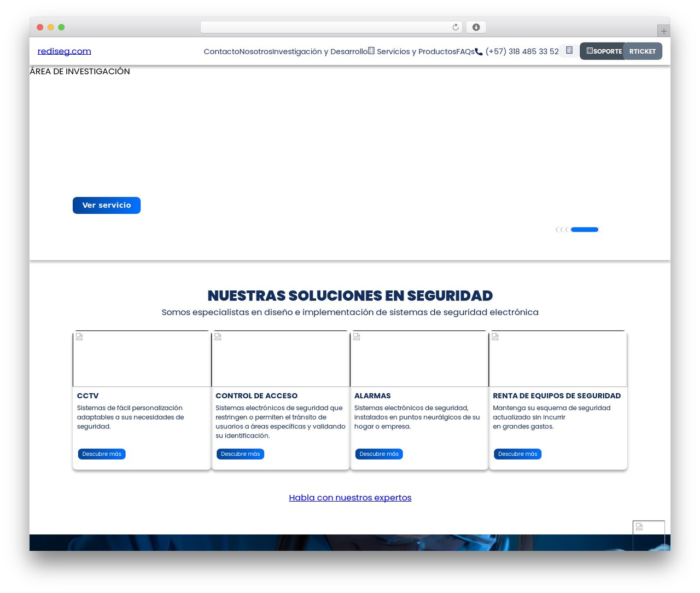Click the browser download icon
This screenshot has height=593, width=700.
pos(476,27)
